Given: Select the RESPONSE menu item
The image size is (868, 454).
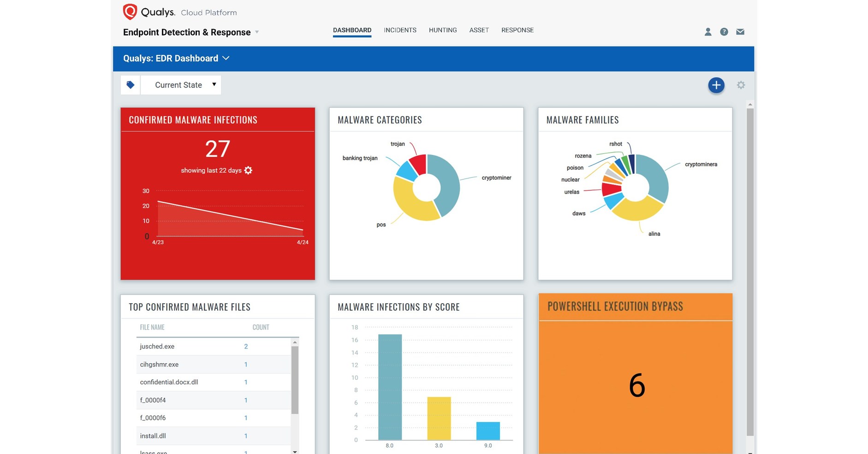Looking at the screenshot, I should point(517,30).
